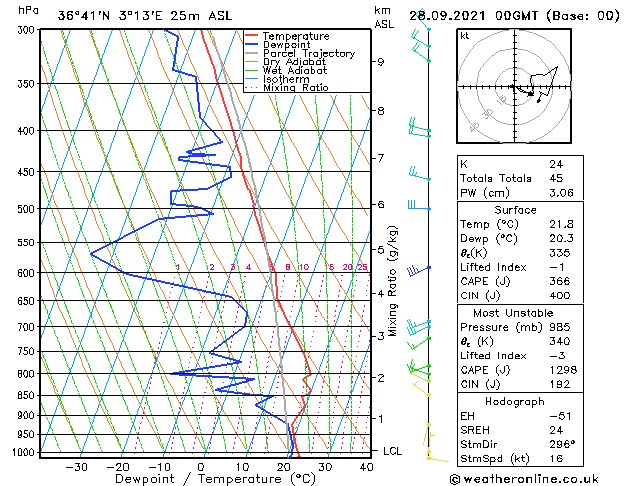Click the Dry Adiabat legend entry
Image resolution: width=629 pixels, height=486 pixels.
click(x=286, y=62)
